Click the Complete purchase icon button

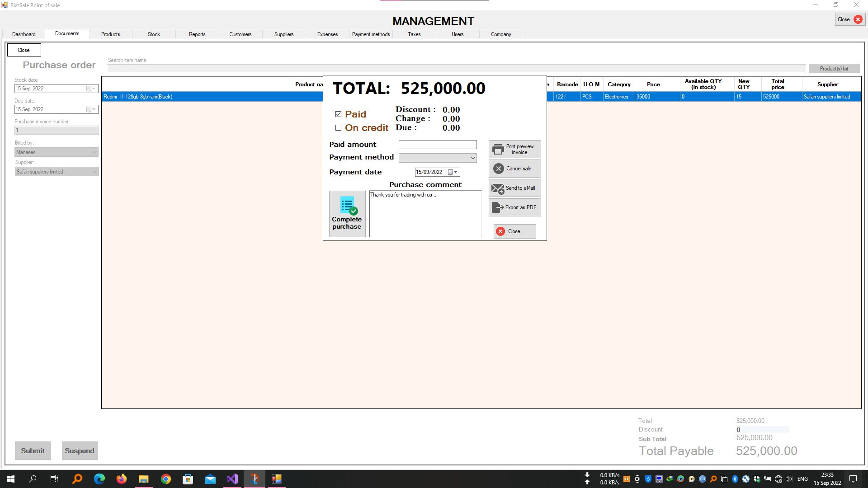click(347, 213)
